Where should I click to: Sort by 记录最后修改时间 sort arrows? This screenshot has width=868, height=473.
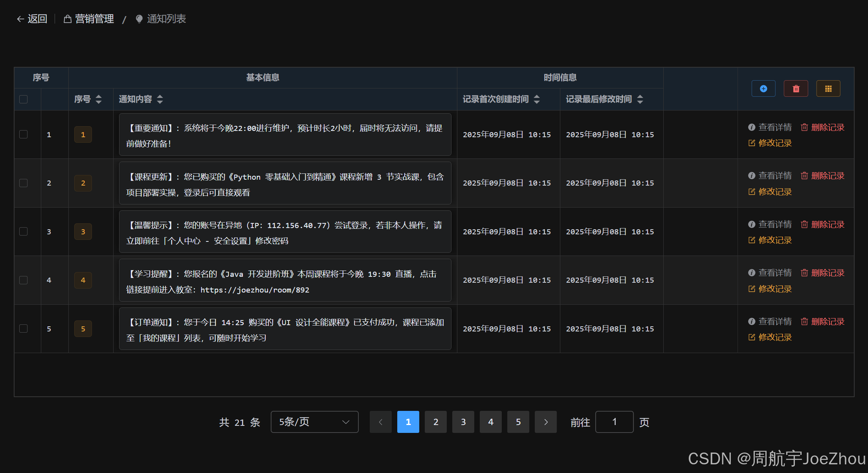tap(640, 99)
